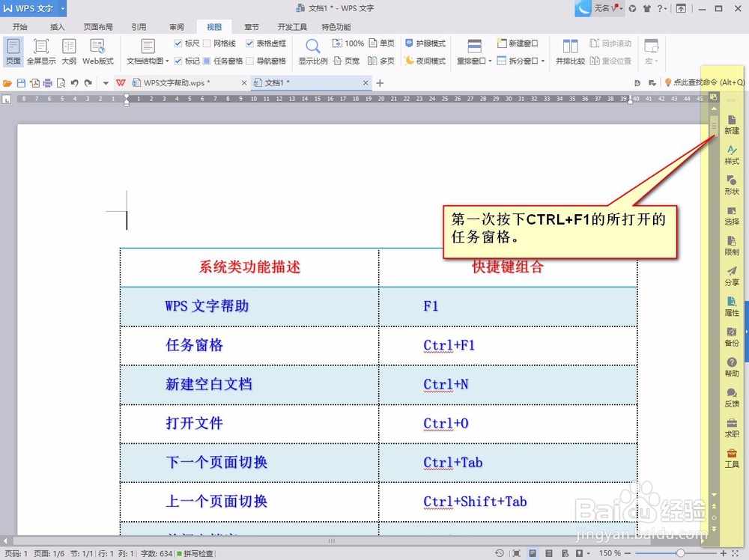Open file using folder icon
This screenshot has height=560, width=749.
[7, 83]
